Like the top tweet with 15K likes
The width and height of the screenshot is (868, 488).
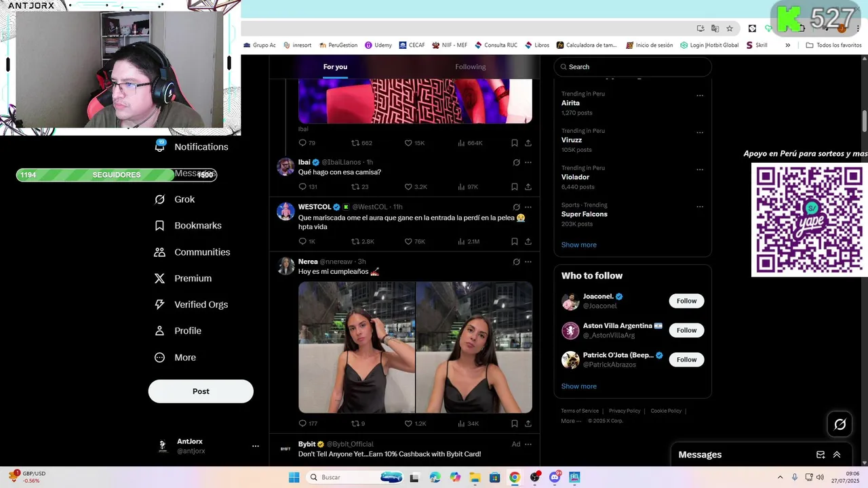[x=408, y=143]
